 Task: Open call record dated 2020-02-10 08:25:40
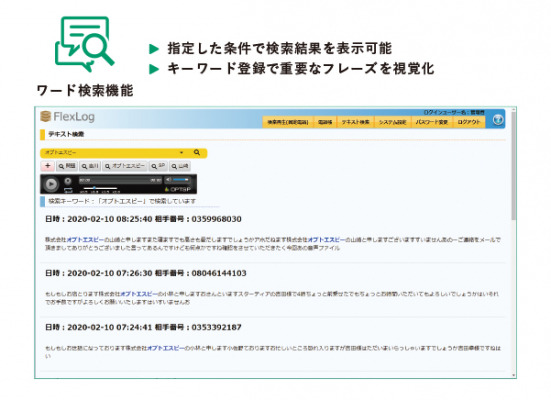(143, 219)
